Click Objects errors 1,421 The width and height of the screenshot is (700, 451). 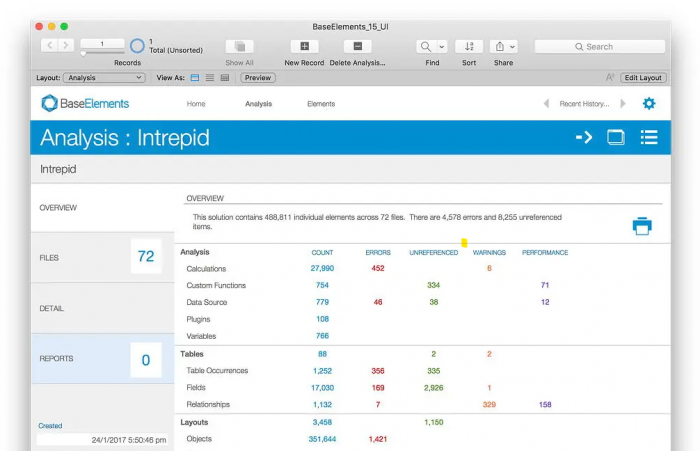[x=378, y=439]
